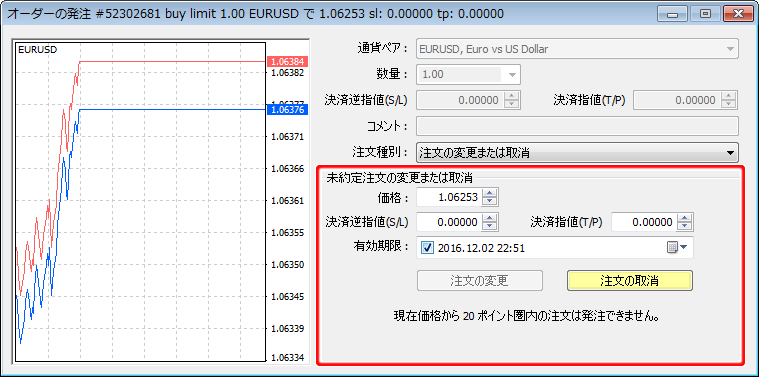The image size is (759, 377).
Task: Open the 数量 volume dropdown
Action: click(x=512, y=75)
